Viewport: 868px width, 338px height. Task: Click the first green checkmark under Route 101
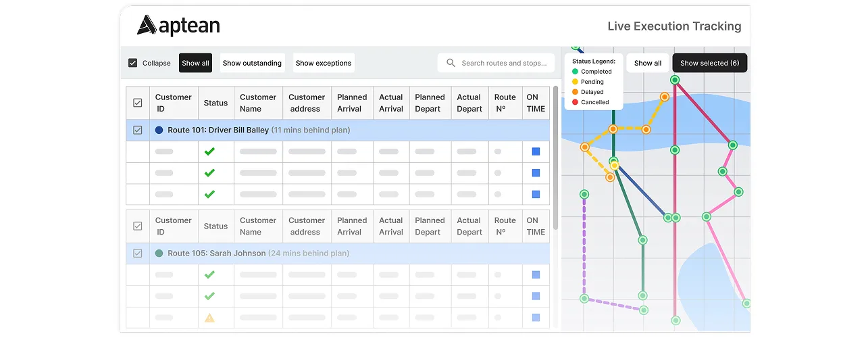point(209,151)
